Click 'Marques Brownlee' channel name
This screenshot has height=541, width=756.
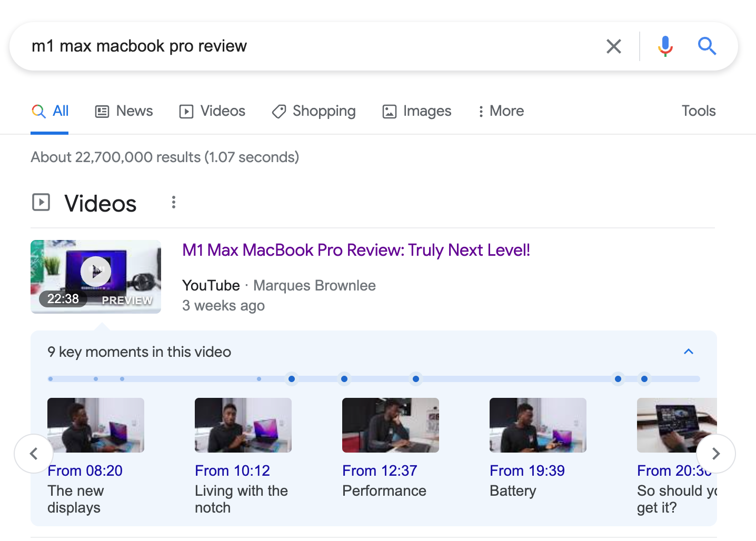point(314,286)
